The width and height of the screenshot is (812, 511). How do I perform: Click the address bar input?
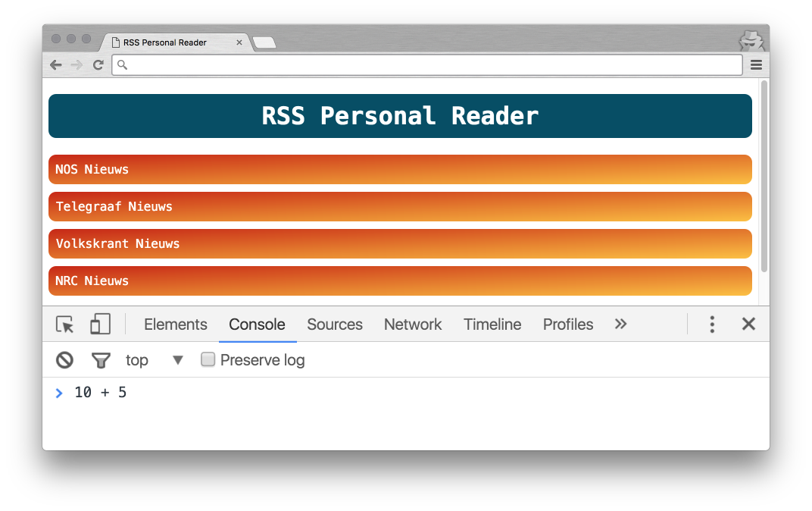(427, 64)
